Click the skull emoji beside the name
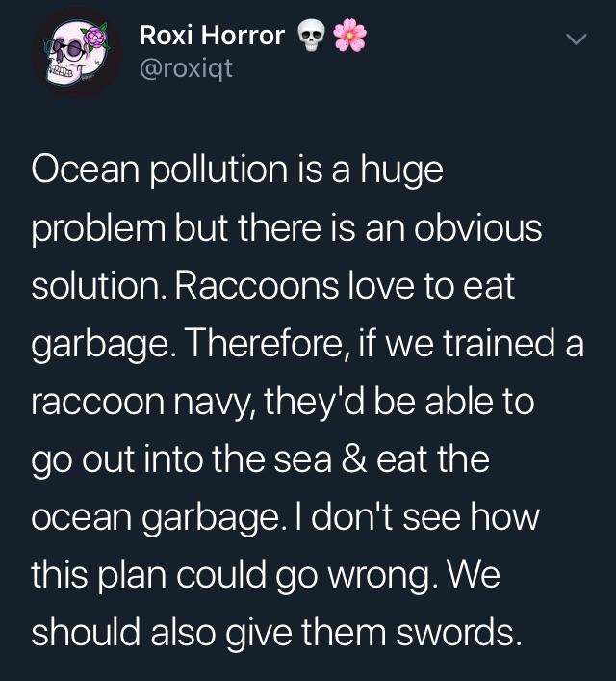This screenshot has width=616, height=681. point(308,37)
